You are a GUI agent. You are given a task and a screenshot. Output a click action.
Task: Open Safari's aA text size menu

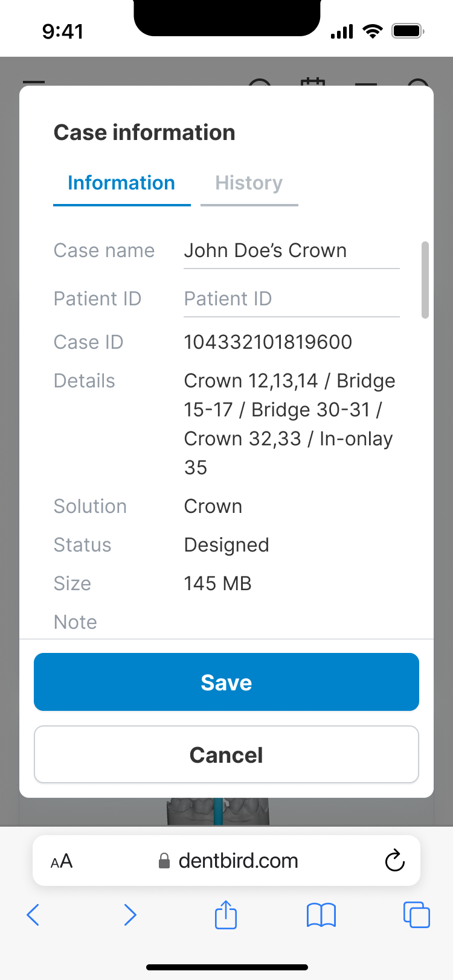pyautogui.click(x=62, y=861)
